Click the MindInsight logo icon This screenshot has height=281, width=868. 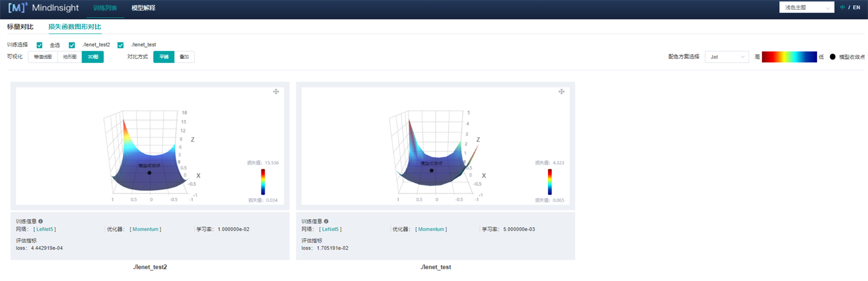[19, 9]
